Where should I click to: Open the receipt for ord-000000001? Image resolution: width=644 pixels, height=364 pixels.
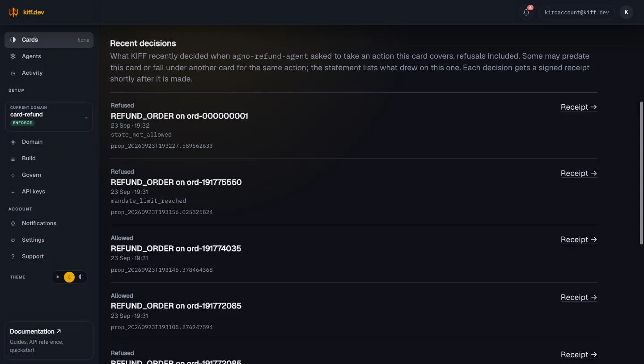(x=579, y=107)
